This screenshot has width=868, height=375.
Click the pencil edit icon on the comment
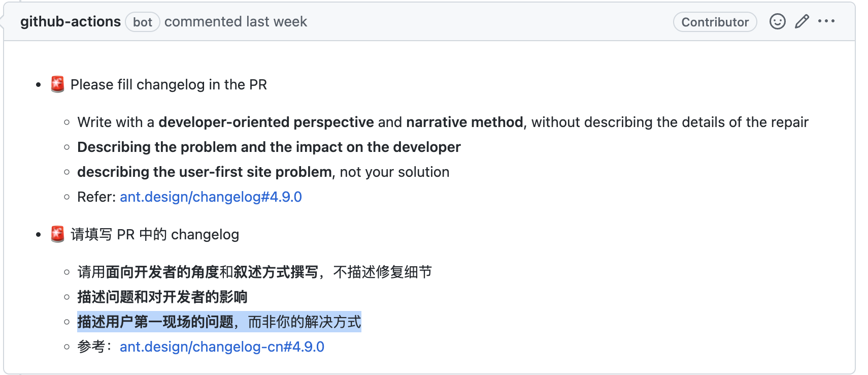[802, 22]
